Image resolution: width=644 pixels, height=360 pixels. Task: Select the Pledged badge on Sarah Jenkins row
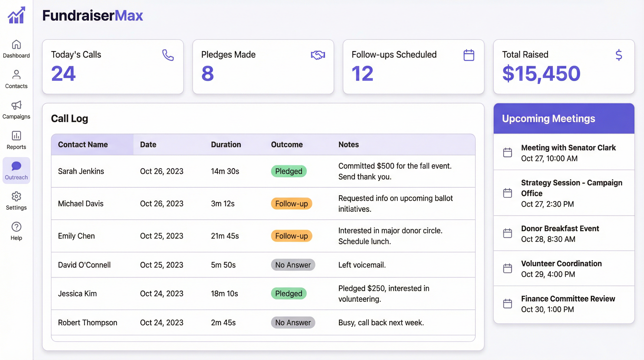pos(289,171)
